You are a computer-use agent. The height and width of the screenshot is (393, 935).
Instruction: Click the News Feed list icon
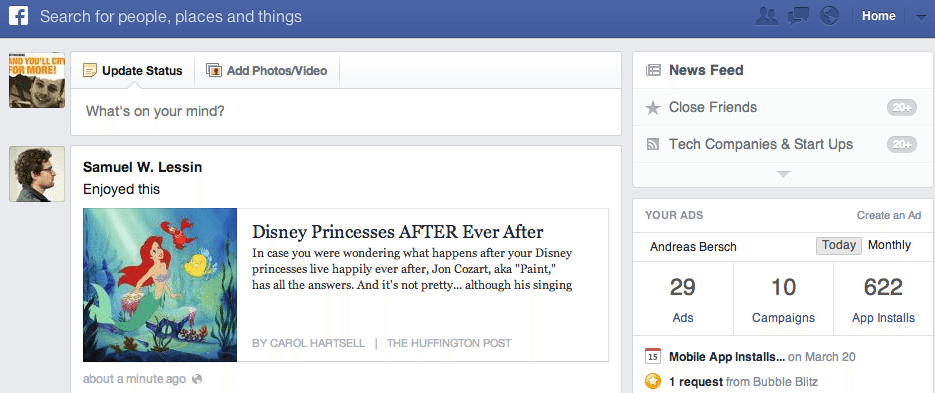(x=653, y=70)
